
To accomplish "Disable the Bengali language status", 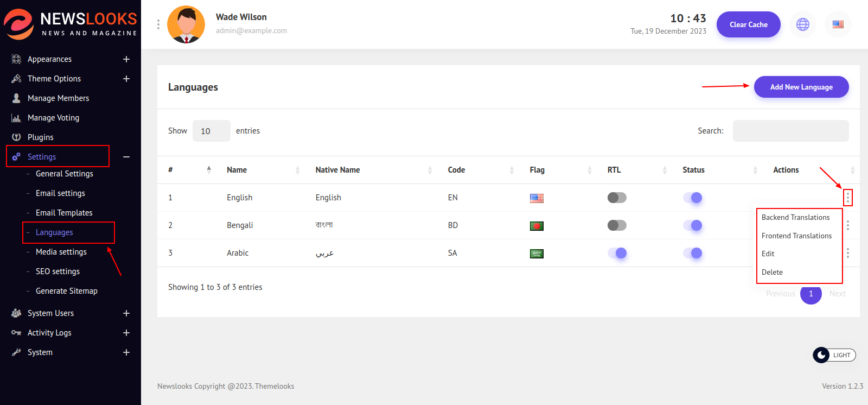I will pyautogui.click(x=692, y=225).
